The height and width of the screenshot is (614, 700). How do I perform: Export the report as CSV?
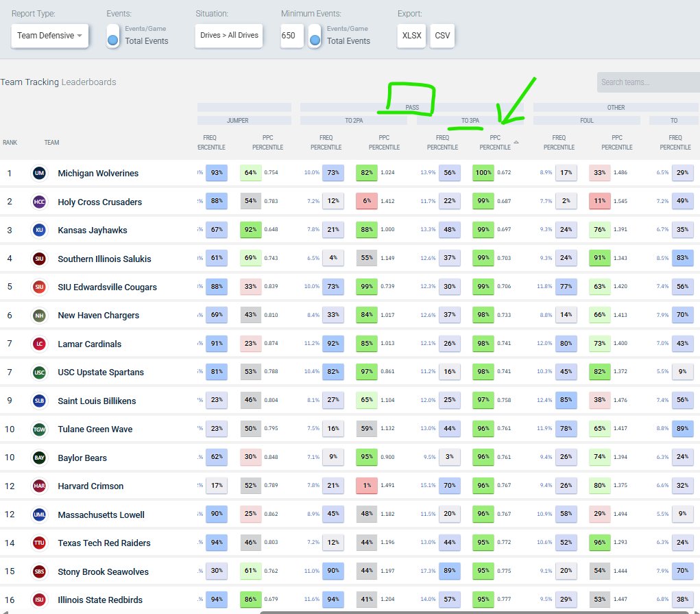(x=442, y=35)
